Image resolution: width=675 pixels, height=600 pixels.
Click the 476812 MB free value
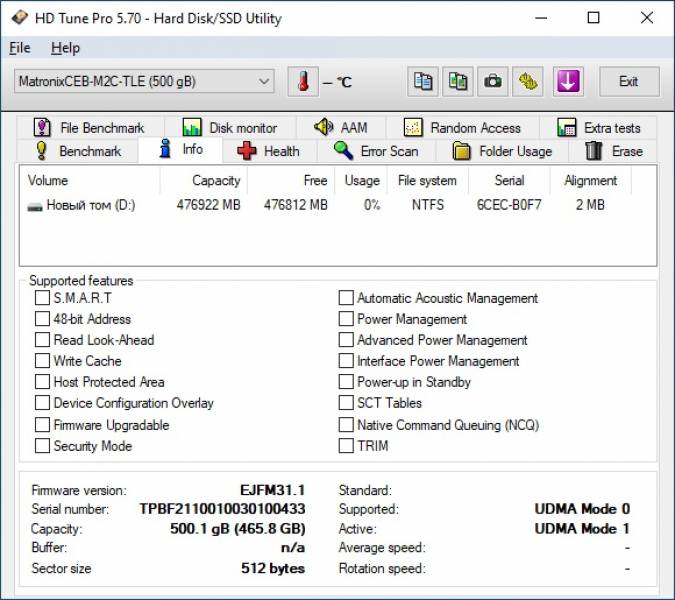(x=296, y=205)
